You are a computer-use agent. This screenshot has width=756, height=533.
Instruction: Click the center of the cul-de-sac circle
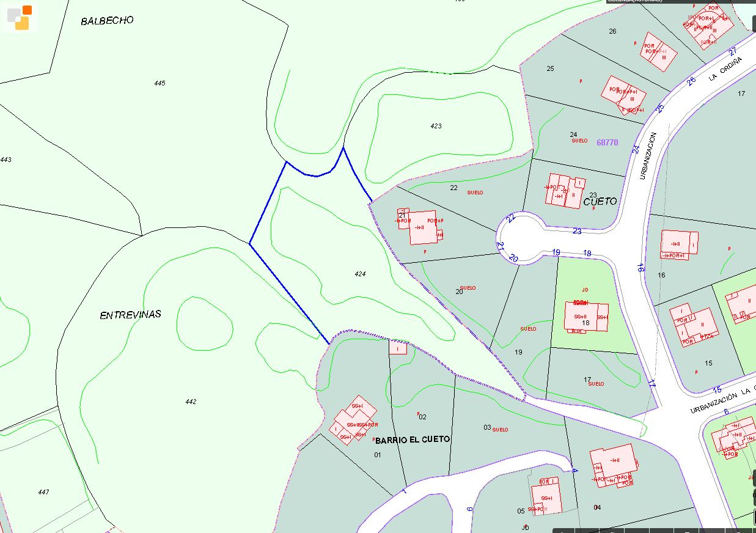pos(519,238)
